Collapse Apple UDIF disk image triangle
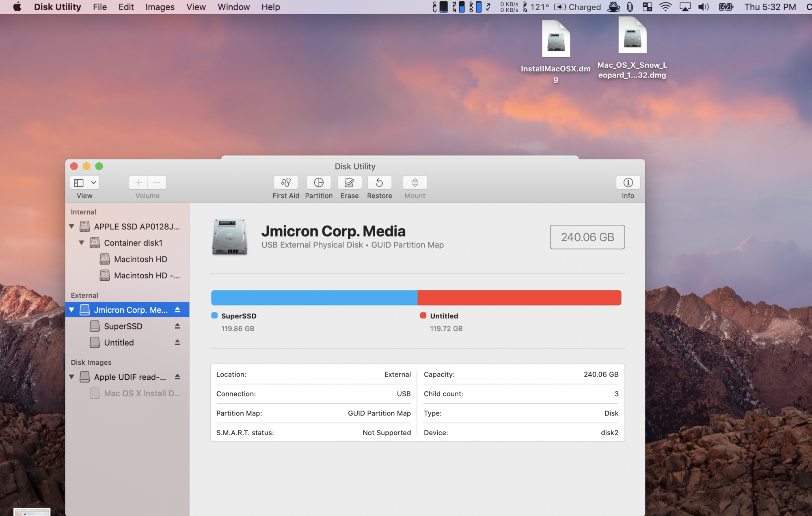The height and width of the screenshot is (516, 812). [71, 377]
